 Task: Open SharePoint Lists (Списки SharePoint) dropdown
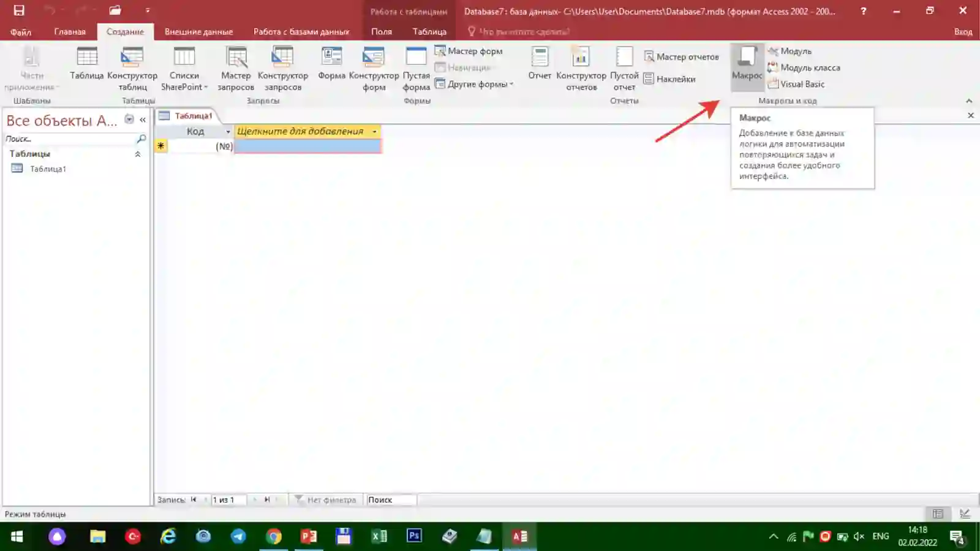(x=184, y=69)
